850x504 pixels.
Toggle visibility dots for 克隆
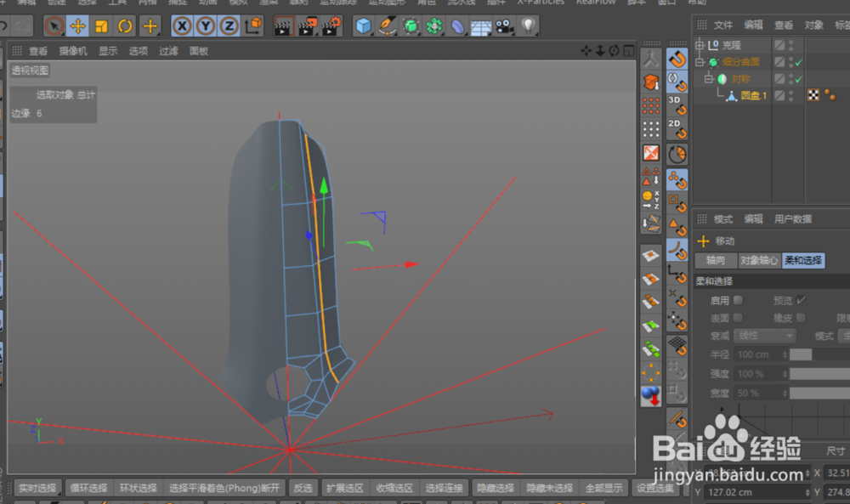[791, 45]
